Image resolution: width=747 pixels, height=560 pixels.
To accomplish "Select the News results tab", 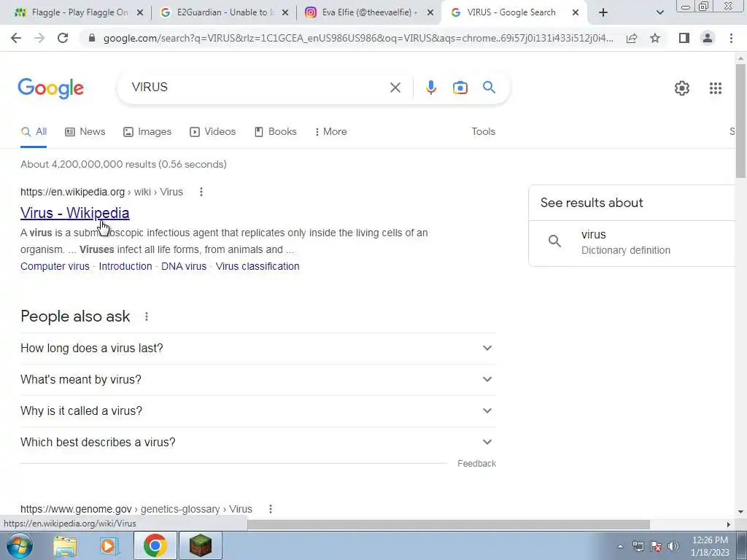I will click(x=85, y=131).
